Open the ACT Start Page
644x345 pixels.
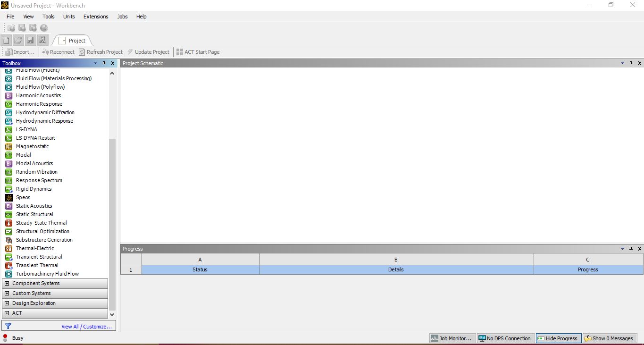click(198, 52)
